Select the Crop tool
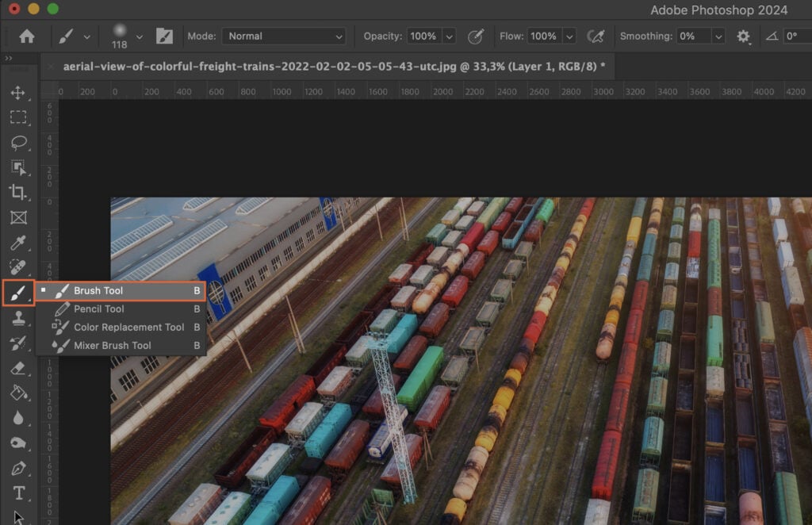This screenshot has width=812, height=525. pyautogui.click(x=19, y=193)
